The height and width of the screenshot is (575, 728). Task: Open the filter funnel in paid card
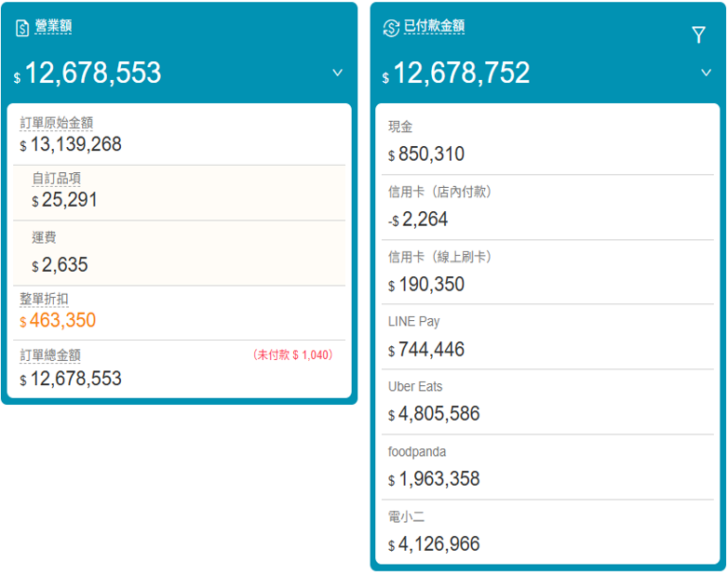coord(699,35)
